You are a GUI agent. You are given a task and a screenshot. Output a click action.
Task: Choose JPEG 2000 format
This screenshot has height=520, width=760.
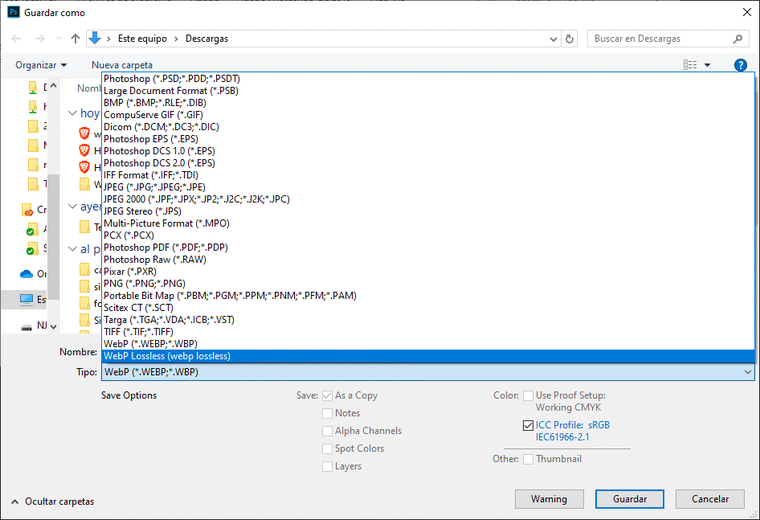click(x=428, y=199)
